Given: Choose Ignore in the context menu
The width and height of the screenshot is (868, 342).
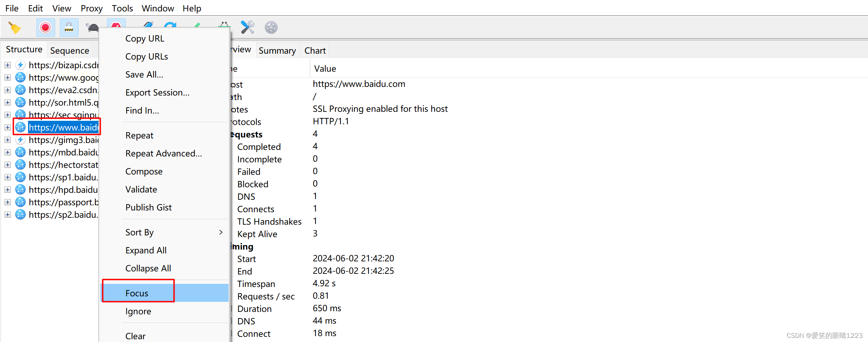Looking at the screenshot, I should pos(164,311).
